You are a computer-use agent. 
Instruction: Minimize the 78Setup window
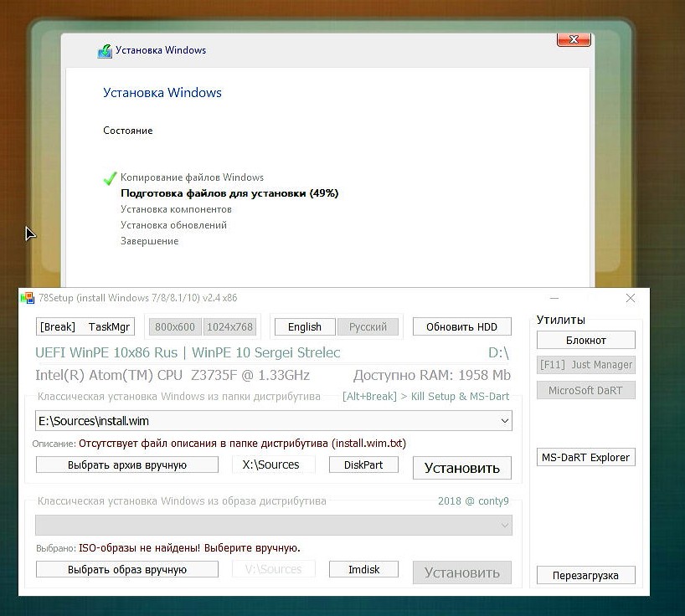pyautogui.click(x=554, y=298)
